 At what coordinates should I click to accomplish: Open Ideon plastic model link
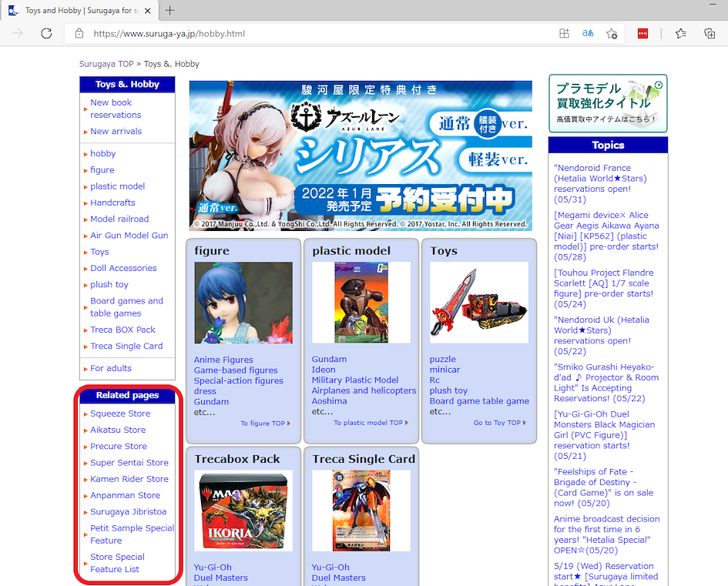(x=323, y=370)
